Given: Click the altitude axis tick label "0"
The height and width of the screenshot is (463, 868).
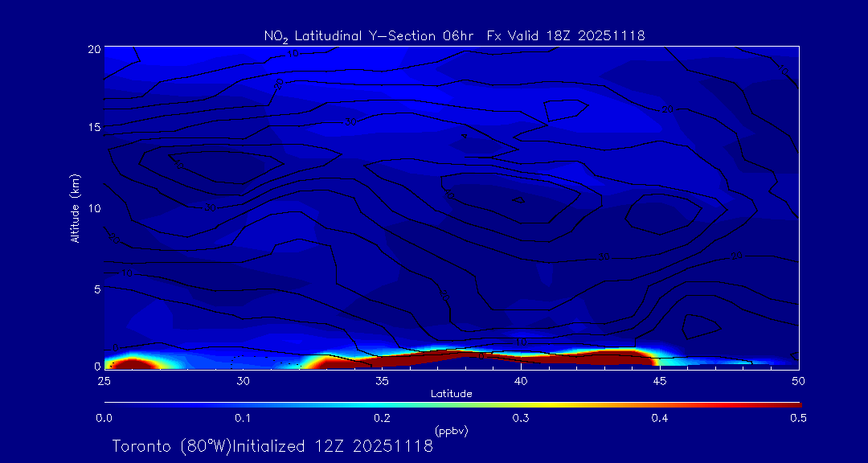Looking at the screenshot, I should [x=97, y=366].
